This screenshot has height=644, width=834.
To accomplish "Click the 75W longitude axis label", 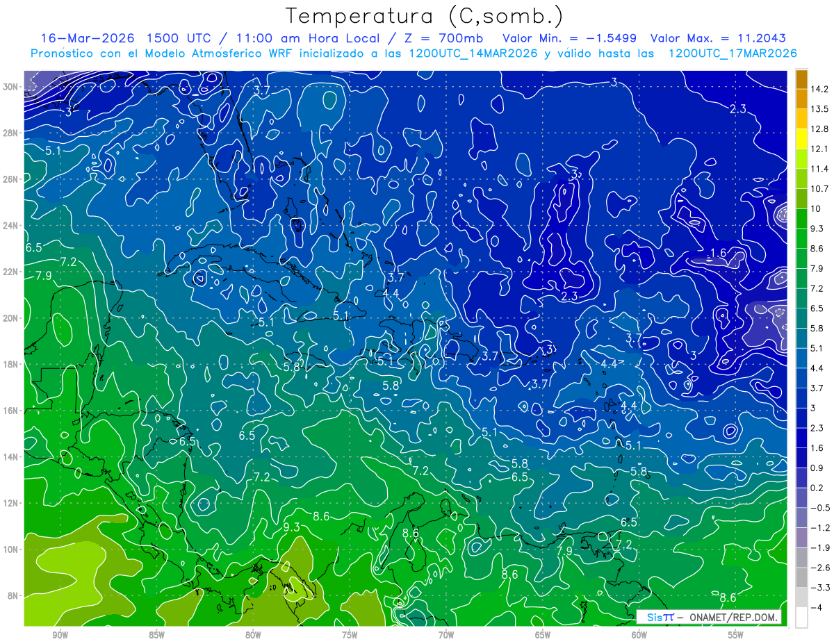I will pyautogui.click(x=350, y=635).
